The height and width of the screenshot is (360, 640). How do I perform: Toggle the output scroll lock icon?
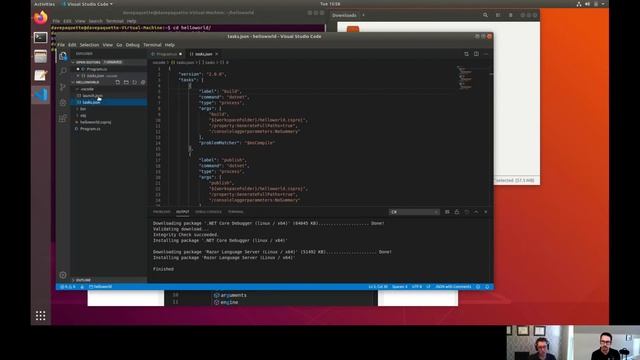tap(457, 212)
